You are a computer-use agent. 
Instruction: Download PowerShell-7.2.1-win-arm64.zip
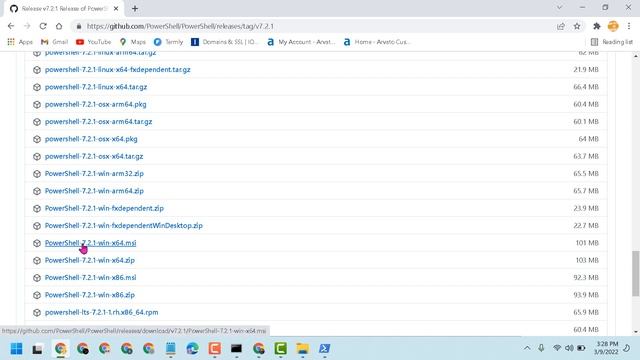point(94,191)
